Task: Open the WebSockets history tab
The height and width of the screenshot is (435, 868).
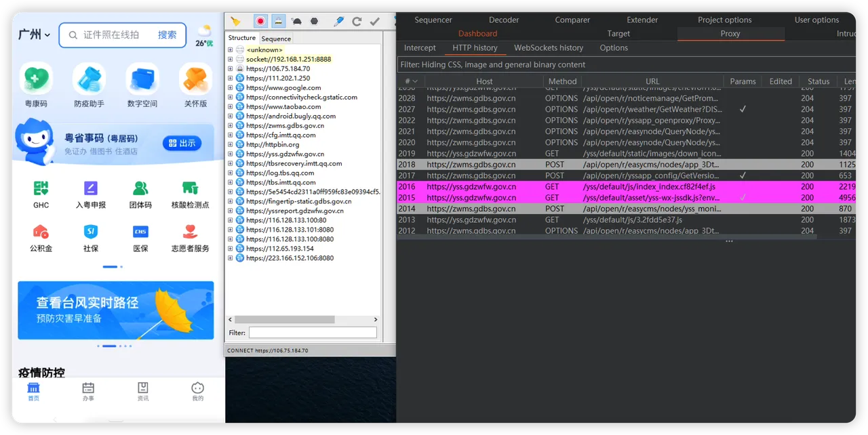Action: 548,48
